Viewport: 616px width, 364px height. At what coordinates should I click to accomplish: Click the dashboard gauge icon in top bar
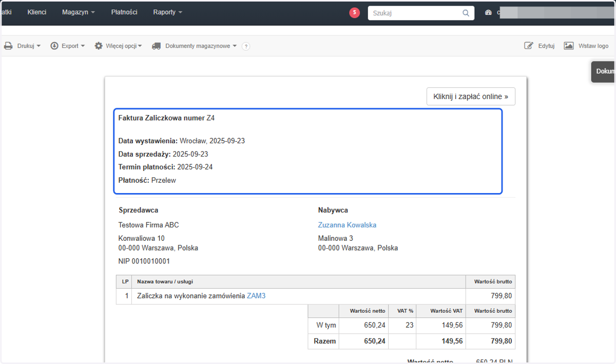click(488, 12)
